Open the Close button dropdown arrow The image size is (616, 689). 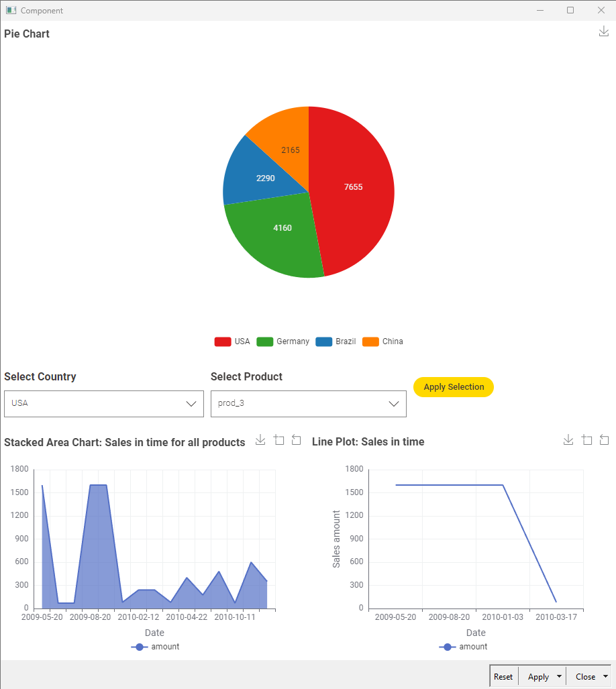click(606, 677)
